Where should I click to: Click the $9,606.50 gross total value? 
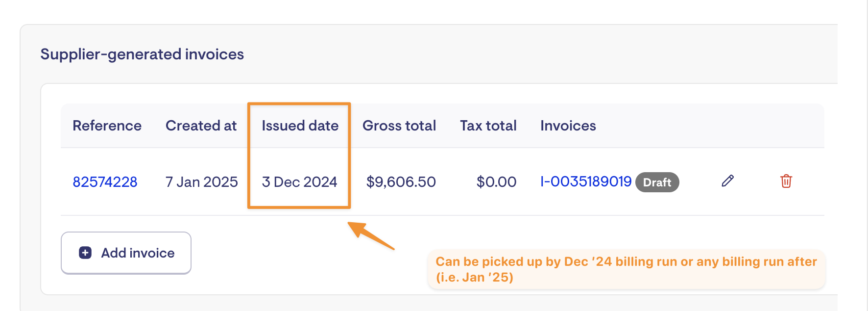pyautogui.click(x=401, y=182)
